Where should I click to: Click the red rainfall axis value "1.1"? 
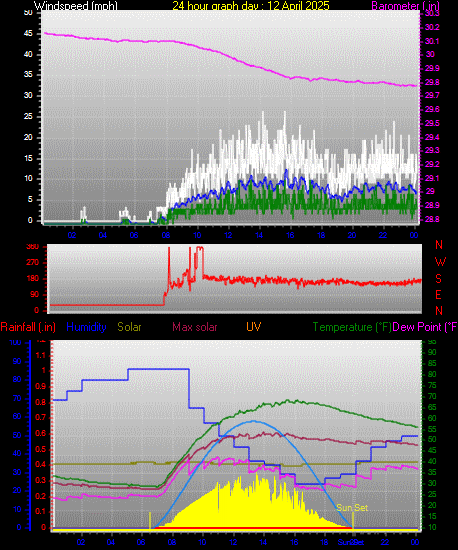pyautogui.click(x=41, y=355)
